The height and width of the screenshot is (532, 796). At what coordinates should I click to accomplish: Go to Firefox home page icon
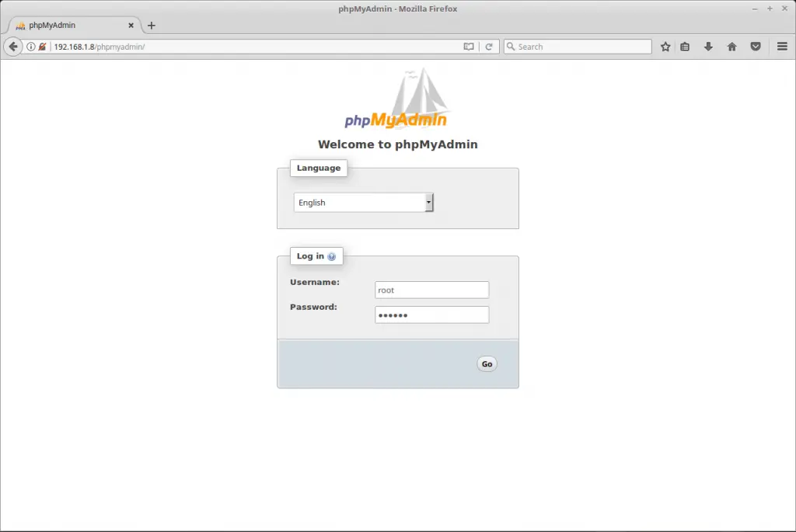click(732, 47)
